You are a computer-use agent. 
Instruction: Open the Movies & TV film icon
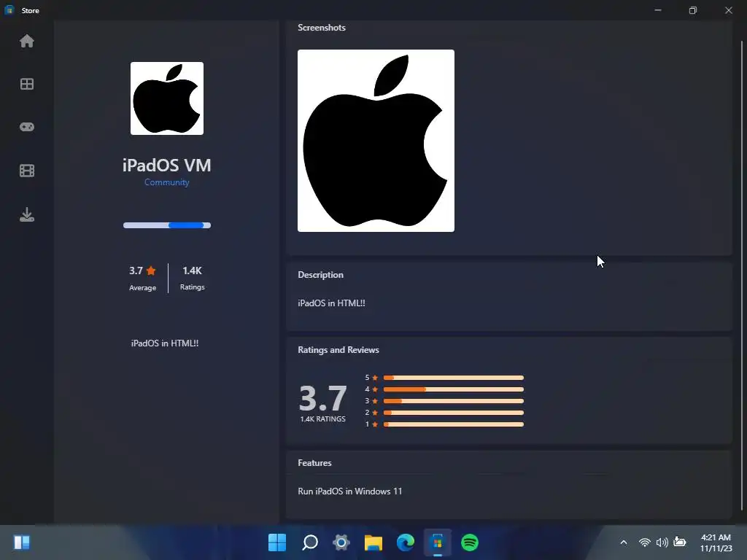[27, 171]
